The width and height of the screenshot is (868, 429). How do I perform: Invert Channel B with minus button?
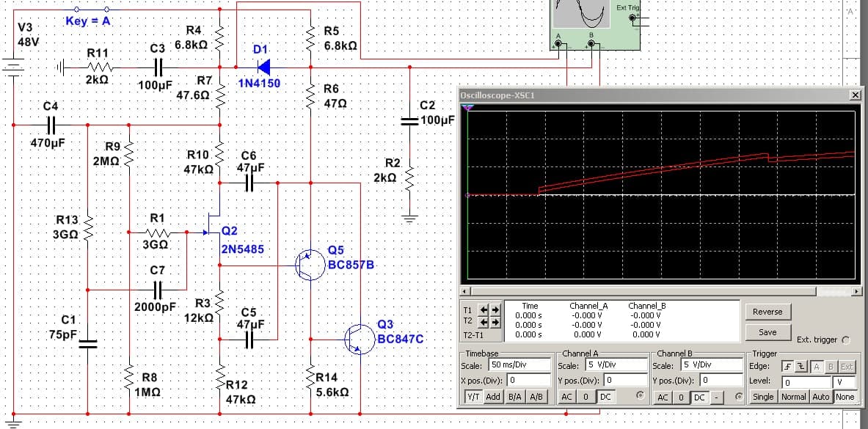tap(716, 397)
